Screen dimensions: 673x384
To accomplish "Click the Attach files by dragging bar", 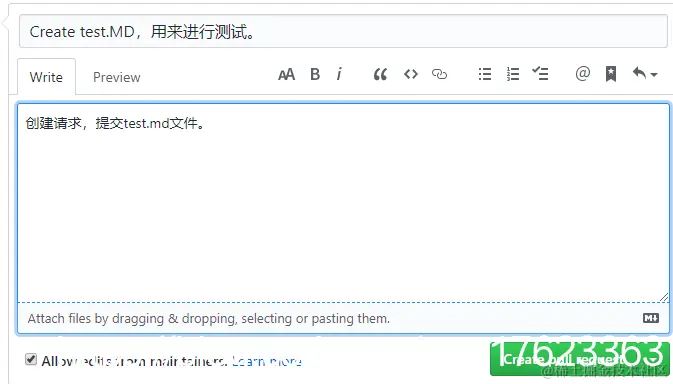I will (343, 318).
